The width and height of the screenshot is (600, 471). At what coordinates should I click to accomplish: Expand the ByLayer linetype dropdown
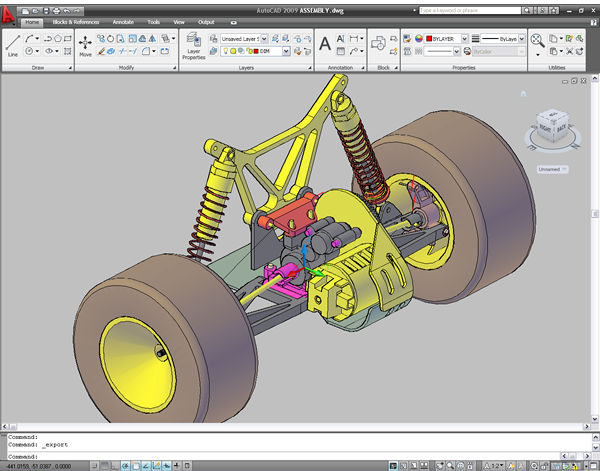click(x=521, y=37)
